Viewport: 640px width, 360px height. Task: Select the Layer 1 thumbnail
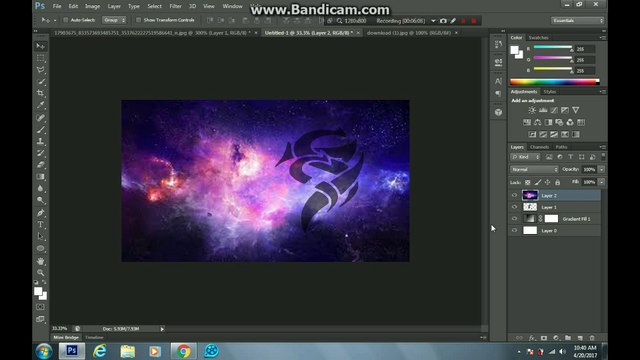[x=530, y=207]
